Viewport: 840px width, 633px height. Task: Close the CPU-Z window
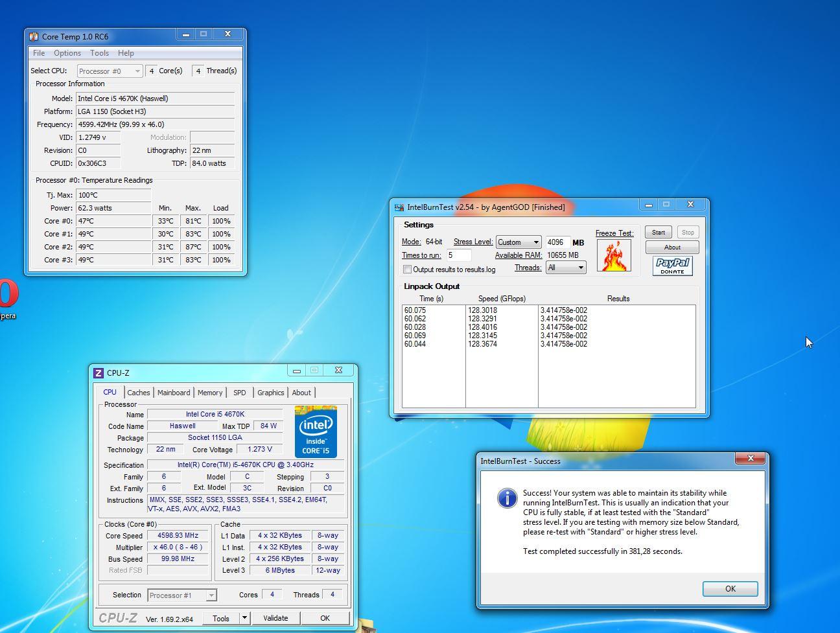pyautogui.click(x=338, y=371)
